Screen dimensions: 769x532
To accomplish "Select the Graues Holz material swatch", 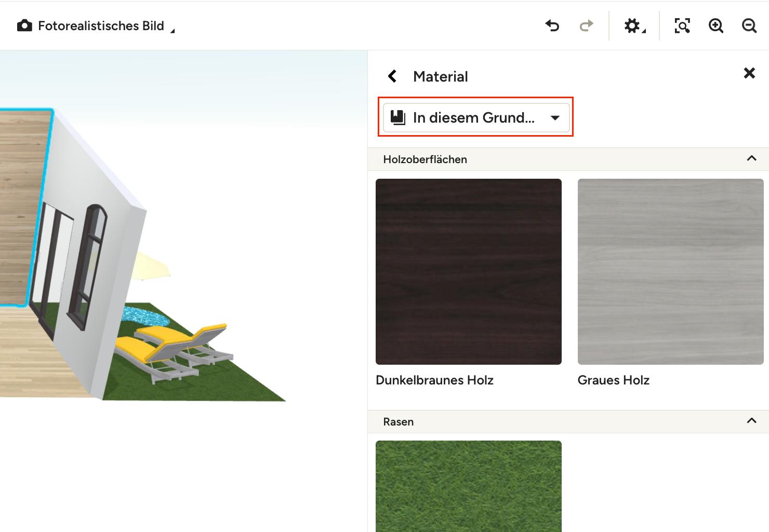I will [671, 272].
